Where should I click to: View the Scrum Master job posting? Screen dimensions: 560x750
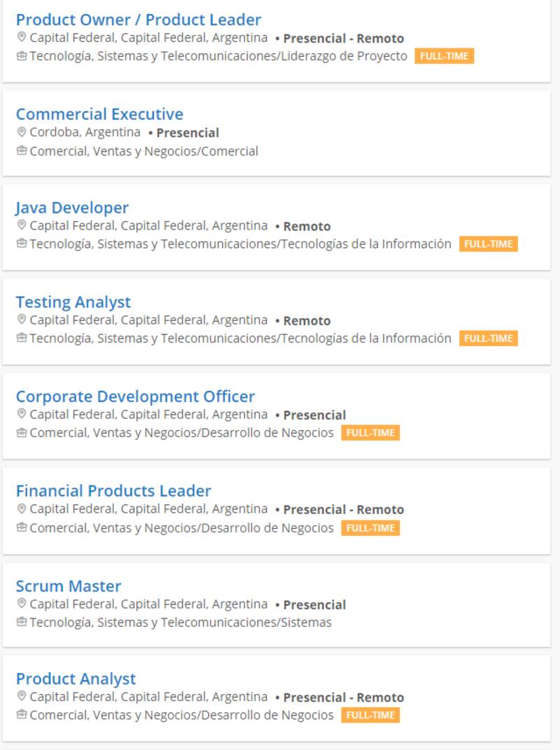click(x=69, y=586)
